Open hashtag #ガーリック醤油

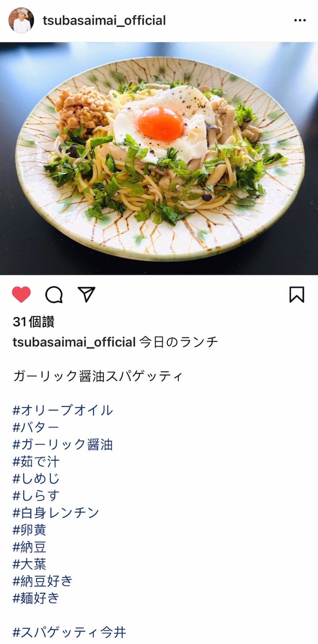(x=63, y=444)
